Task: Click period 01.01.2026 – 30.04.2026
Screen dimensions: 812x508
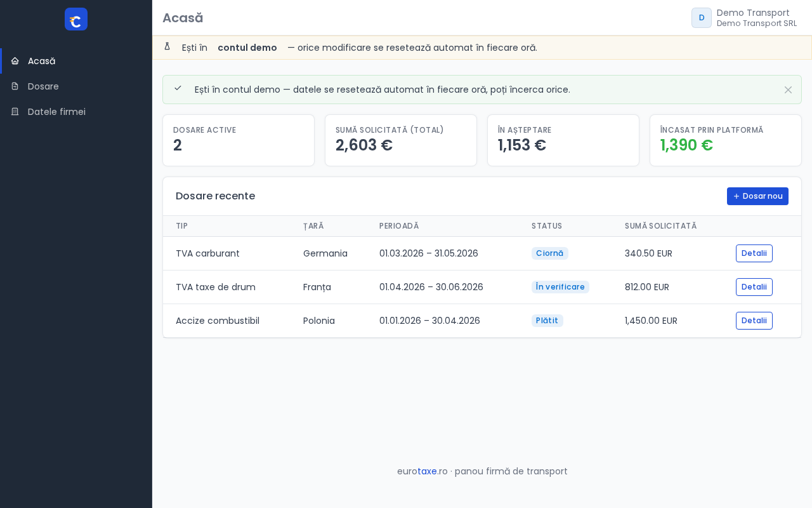Action: [429, 321]
